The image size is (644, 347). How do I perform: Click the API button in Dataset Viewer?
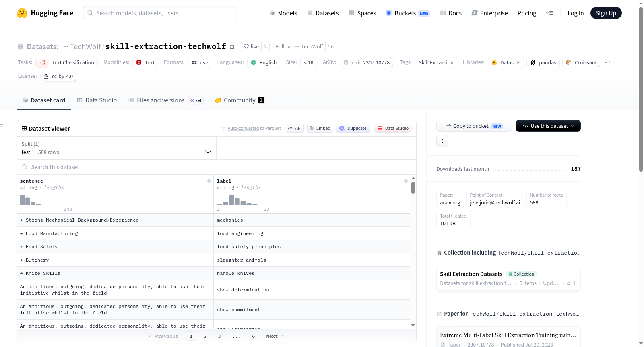(x=295, y=128)
